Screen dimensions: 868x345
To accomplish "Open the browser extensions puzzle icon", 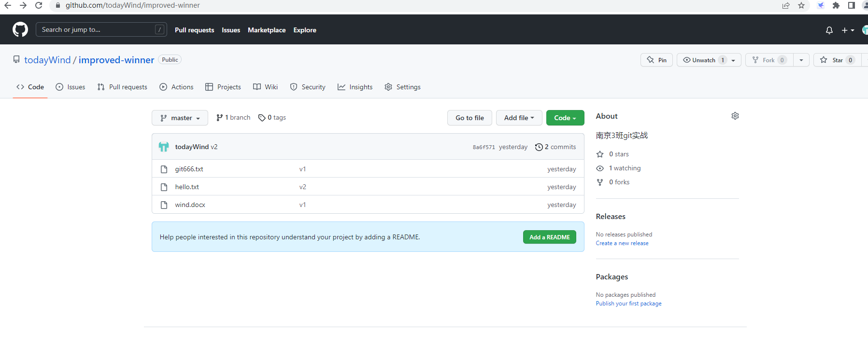I will (836, 6).
